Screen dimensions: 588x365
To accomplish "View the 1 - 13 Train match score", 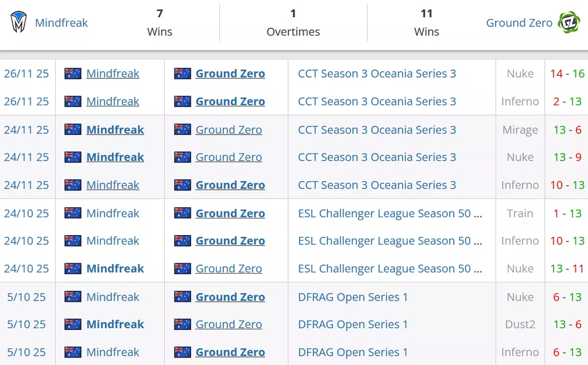I will pyautogui.click(x=567, y=213).
